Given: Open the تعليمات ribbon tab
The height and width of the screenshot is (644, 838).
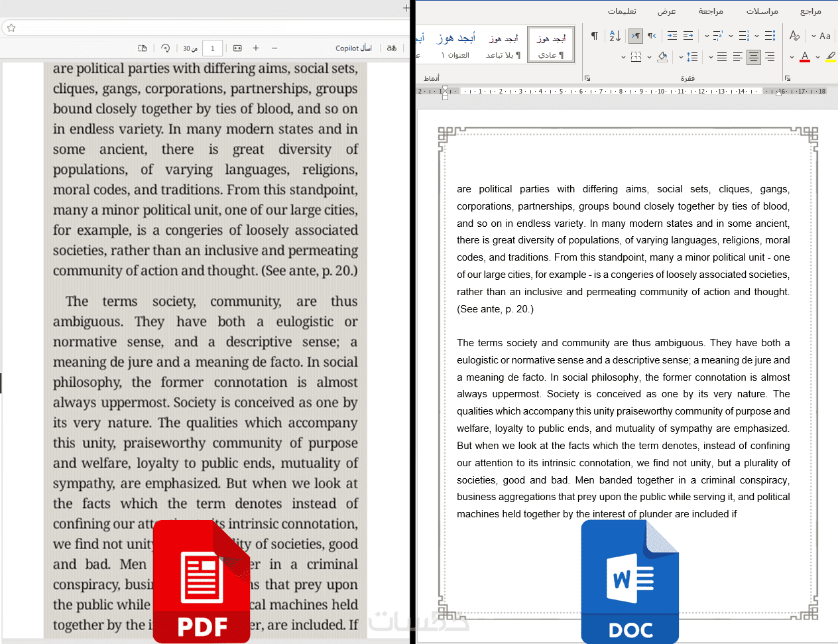Looking at the screenshot, I should click(622, 11).
